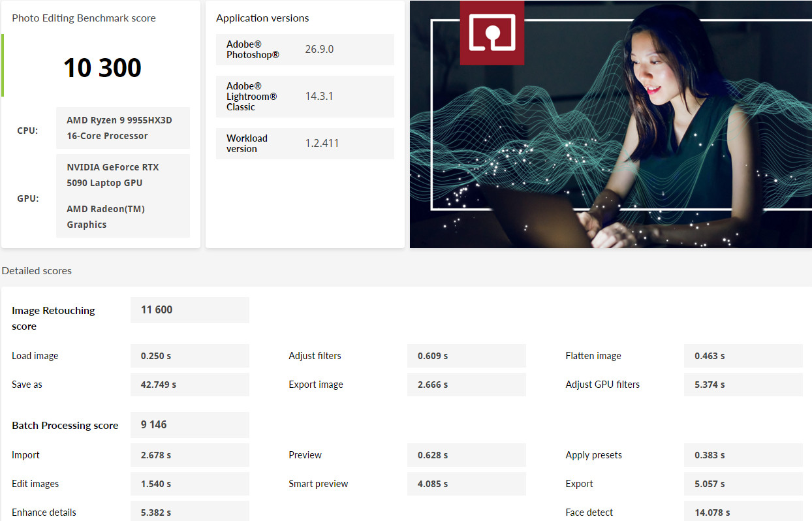Click the 'CPU:' label
The image size is (812, 521).
point(27,131)
